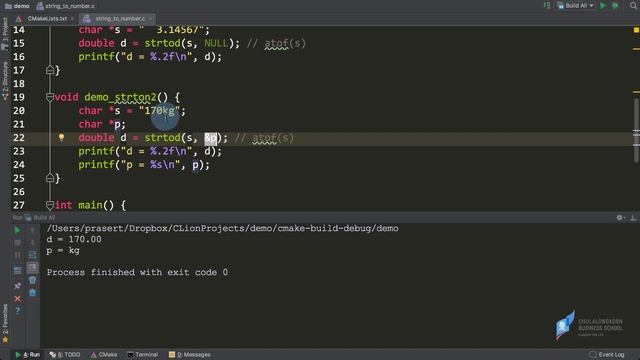Rerun the program with green play icon in Run panel
This screenshot has width=640, height=360.
coord(17,231)
